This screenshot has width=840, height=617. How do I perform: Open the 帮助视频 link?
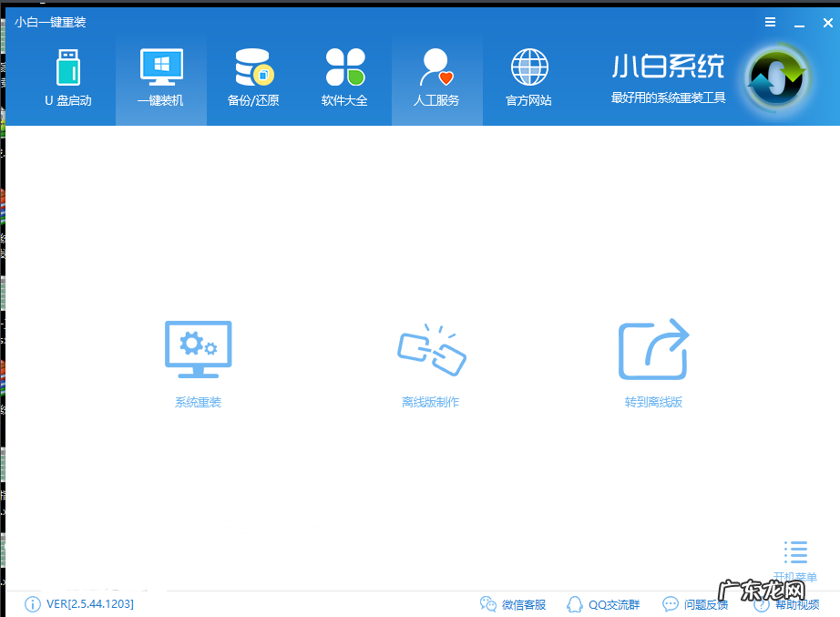click(x=797, y=604)
